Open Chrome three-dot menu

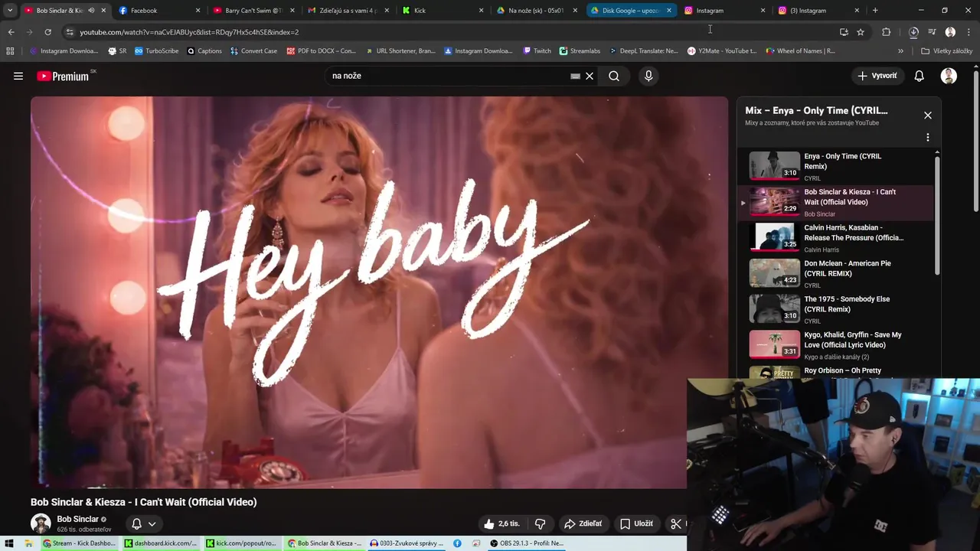[x=969, y=32]
